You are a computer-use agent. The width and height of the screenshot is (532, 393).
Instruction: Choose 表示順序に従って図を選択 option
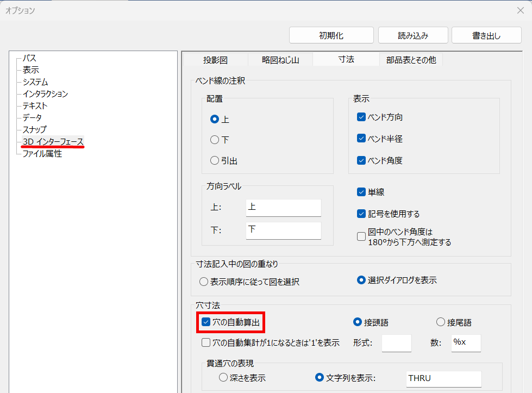coord(204,282)
